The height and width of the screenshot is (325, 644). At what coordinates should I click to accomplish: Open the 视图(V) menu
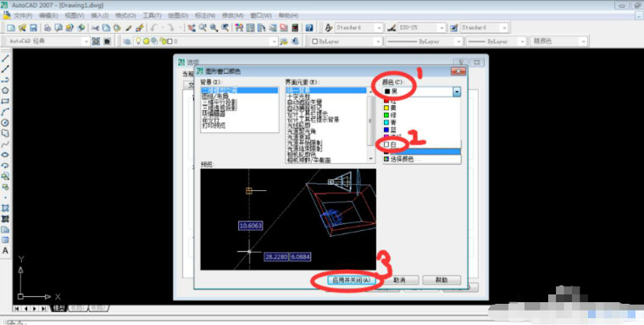pos(75,15)
